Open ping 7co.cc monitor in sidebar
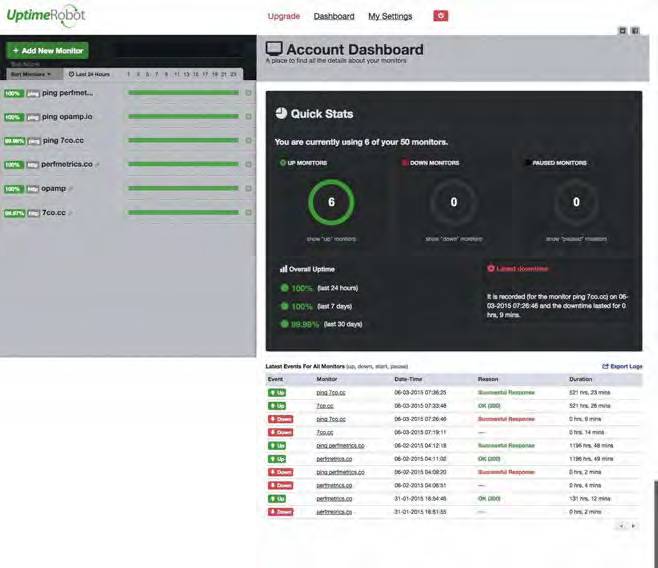658x568 pixels. pos(63,141)
